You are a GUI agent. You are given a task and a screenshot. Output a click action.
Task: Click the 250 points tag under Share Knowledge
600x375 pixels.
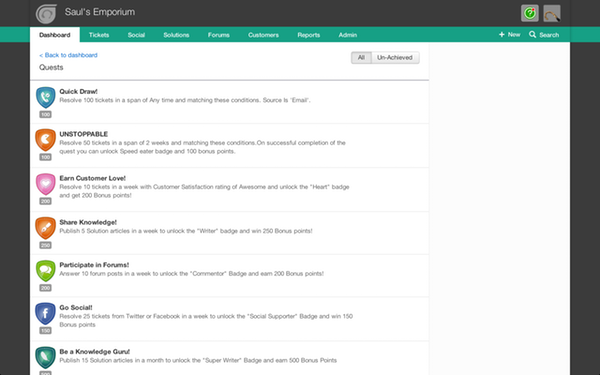pos(46,245)
